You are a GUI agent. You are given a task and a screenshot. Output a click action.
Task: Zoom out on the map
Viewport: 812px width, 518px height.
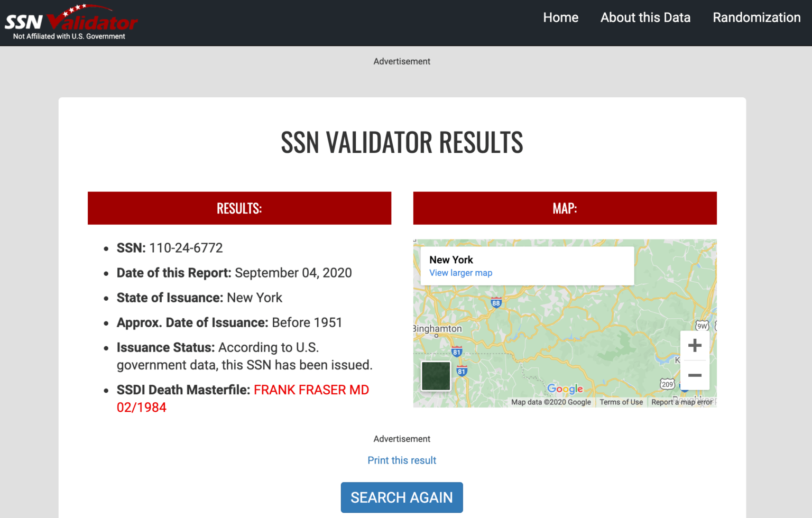[x=694, y=375]
